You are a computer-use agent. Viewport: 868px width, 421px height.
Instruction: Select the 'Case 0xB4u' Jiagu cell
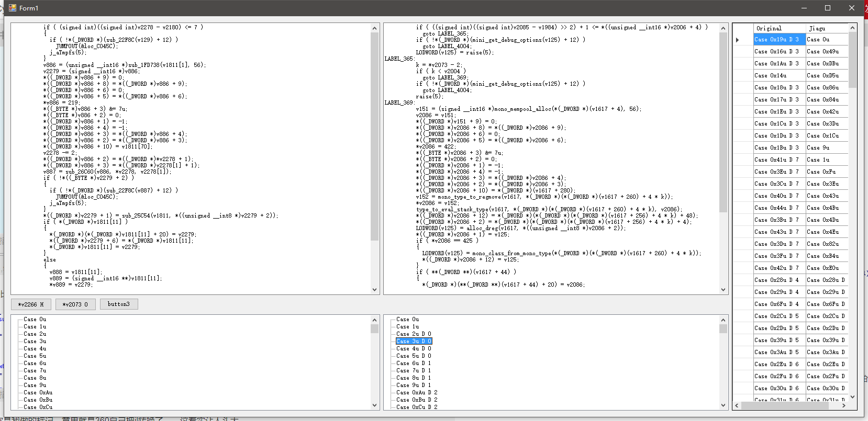(827, 256)
